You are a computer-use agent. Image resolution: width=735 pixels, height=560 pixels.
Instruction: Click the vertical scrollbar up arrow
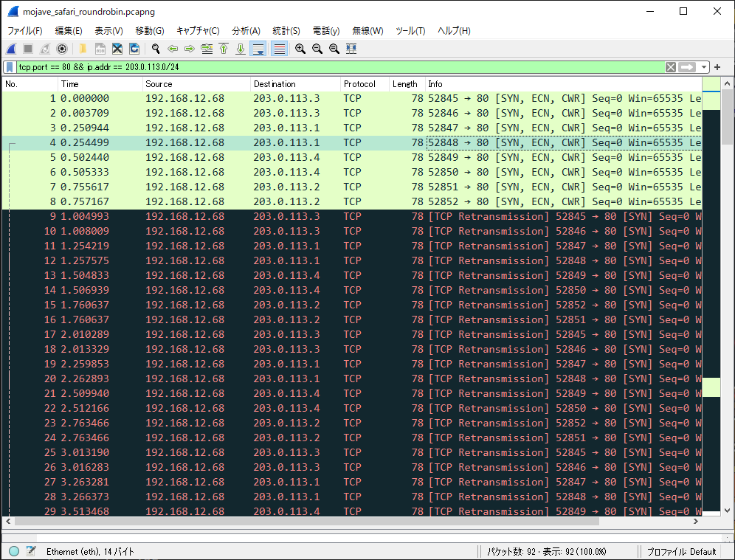[727, 84]
